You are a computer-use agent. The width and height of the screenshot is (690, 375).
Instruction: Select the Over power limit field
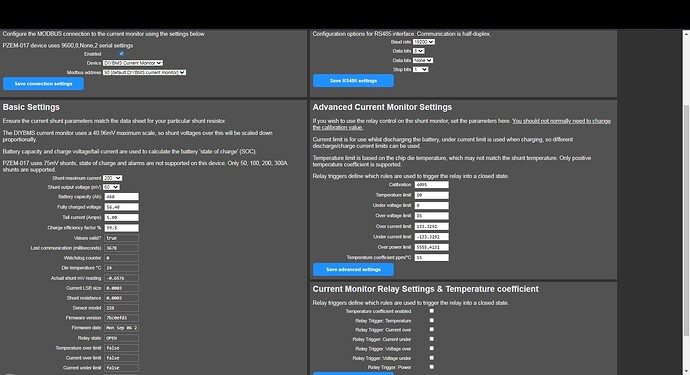(432, 247)
